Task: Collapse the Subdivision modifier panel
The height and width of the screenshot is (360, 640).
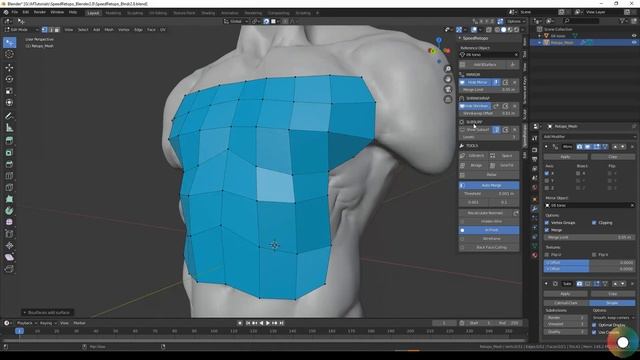Action: (547, 284)
